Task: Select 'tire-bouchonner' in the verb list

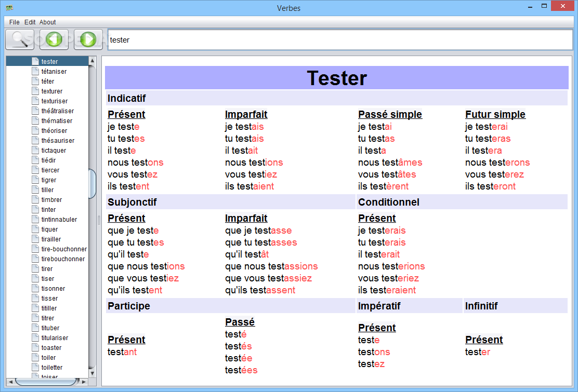Action: click(x=64, y=249)
